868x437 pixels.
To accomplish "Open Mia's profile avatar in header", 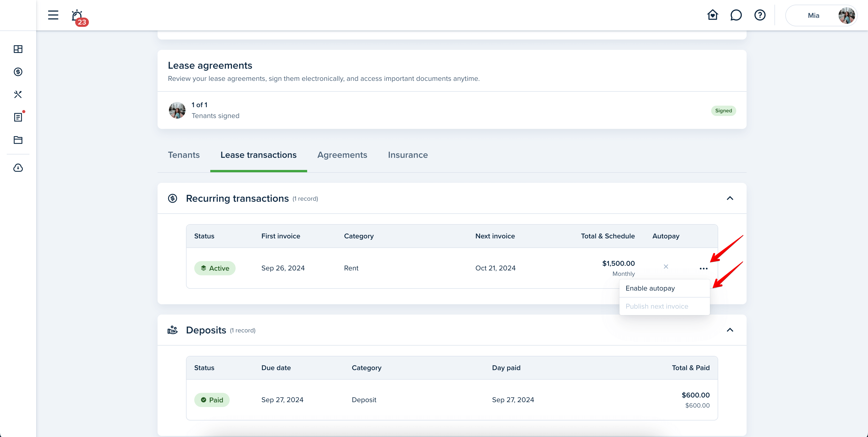I will click(x=847, y=15).
